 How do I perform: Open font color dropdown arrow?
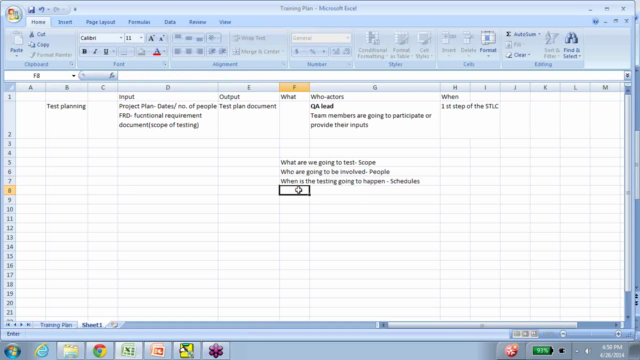(x=164, y=52)
